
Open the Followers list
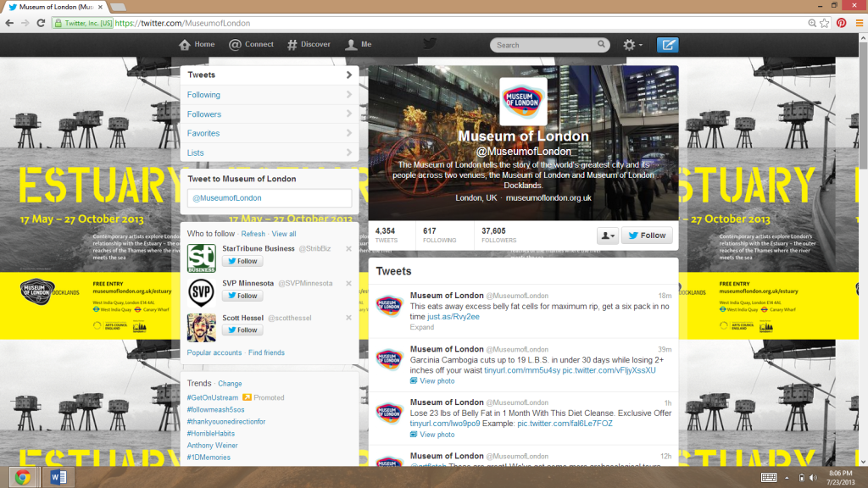pyautogui.click(x=270, y=114)
